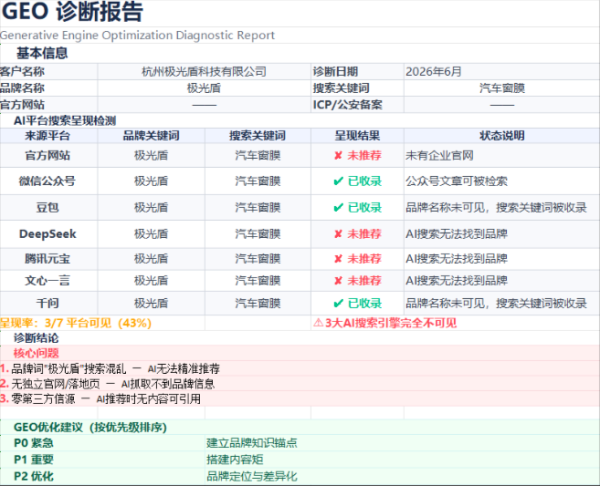Viewport: 600px width, 486px height.
Task: Click the green checkmark in the 豆包 row
Action: 338,207
